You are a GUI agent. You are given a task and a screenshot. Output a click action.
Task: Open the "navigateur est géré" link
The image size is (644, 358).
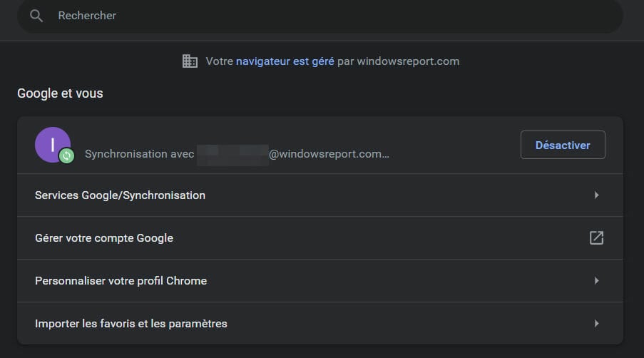coord(285,61)
